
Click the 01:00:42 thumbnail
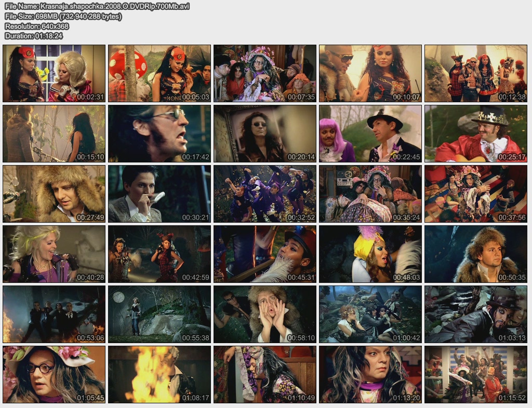tap(370, 314)
